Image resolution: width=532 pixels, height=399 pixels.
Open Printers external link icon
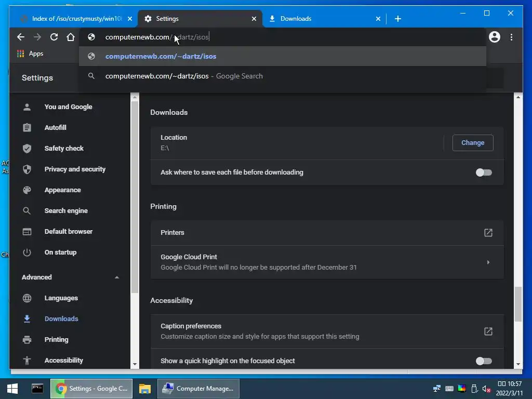(488, 233)
